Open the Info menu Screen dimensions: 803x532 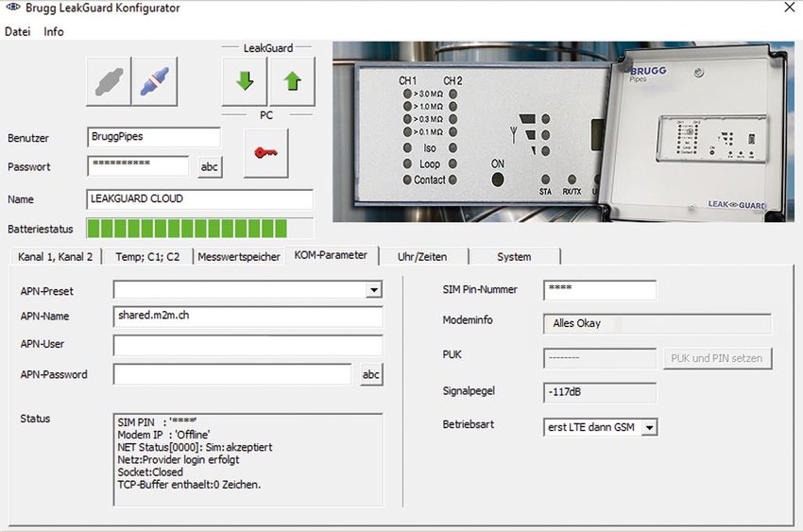tap(54, 32)
